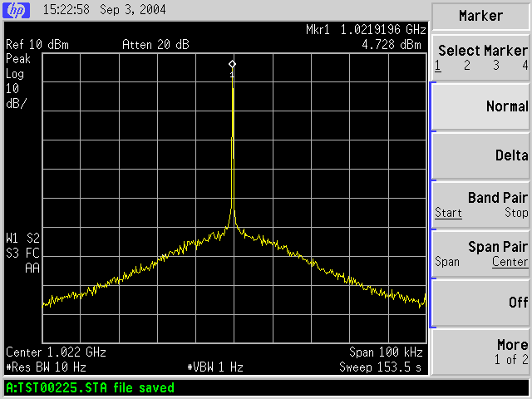Screen dimensions: 532x399
Task: Click the Sep 3, 2004 date
Action: pyautogui.click(x=133, y=9)
